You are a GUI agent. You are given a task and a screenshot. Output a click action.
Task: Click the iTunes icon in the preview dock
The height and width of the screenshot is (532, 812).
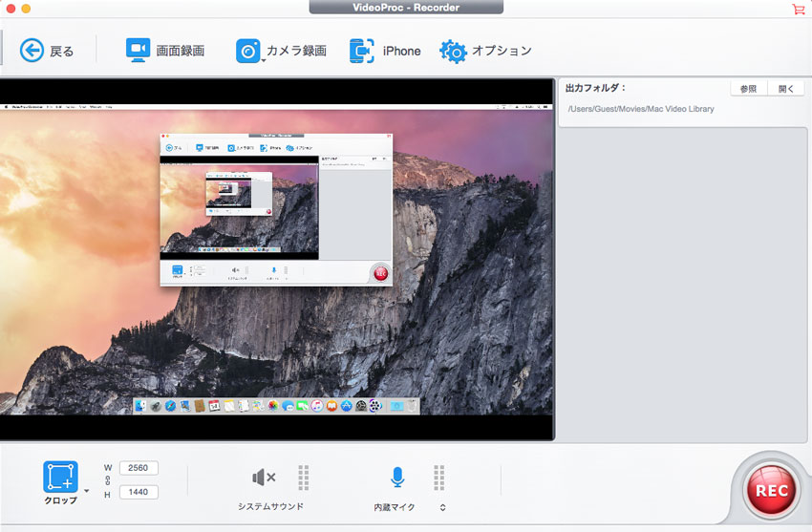[x=317, y=406]
